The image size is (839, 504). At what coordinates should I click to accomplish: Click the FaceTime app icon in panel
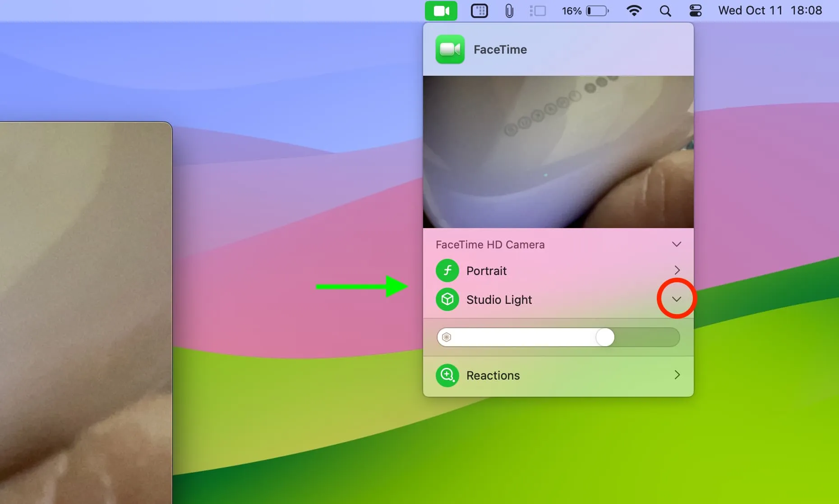click(450, 49)
